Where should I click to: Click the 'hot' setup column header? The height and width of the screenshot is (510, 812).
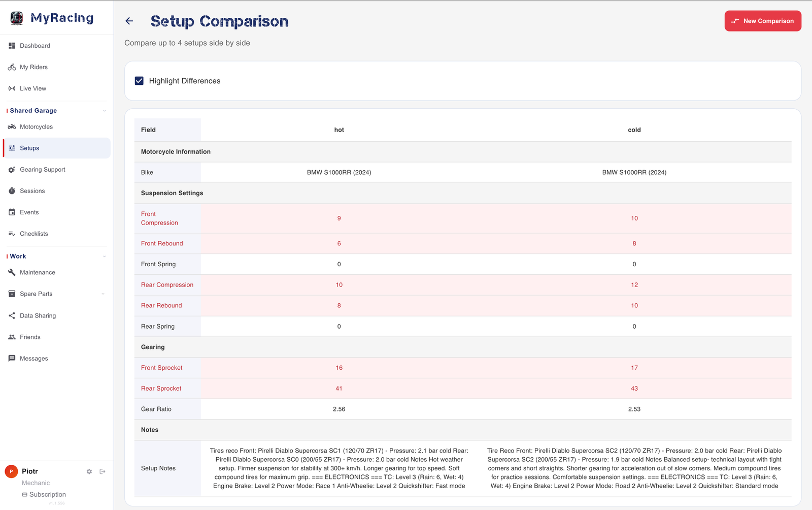tap(339, 130)
